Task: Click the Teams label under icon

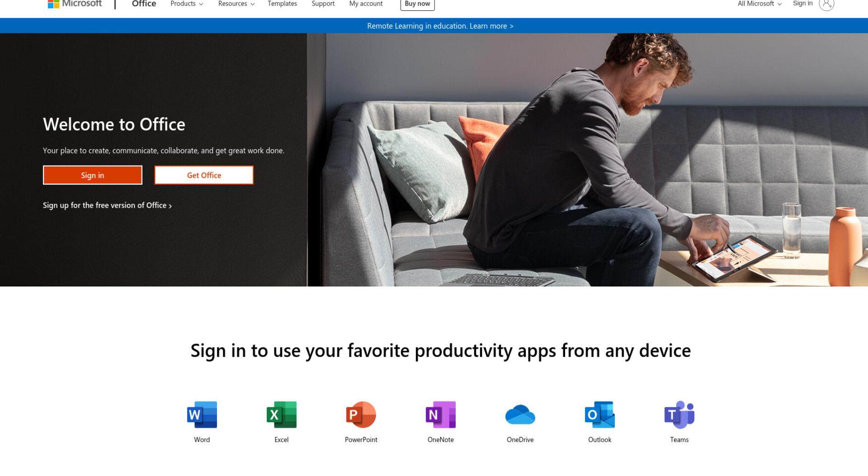Action: (x=679, y=440)
